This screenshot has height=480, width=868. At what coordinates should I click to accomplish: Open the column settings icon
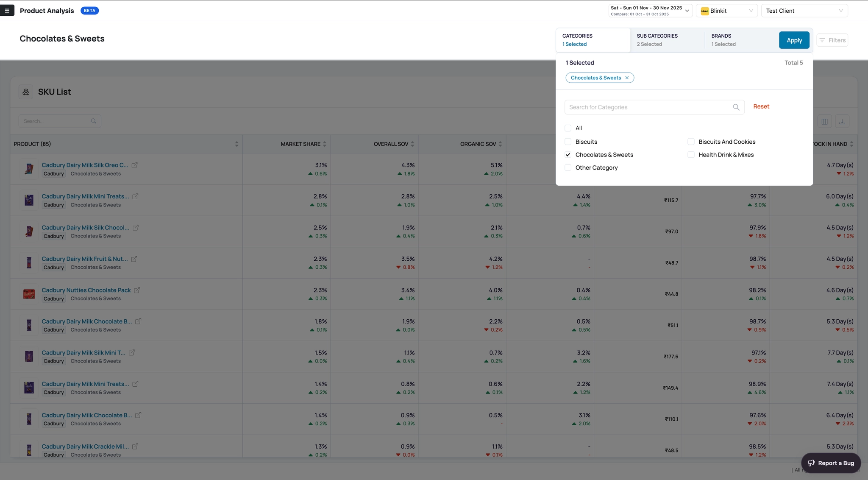coord(824,122)
